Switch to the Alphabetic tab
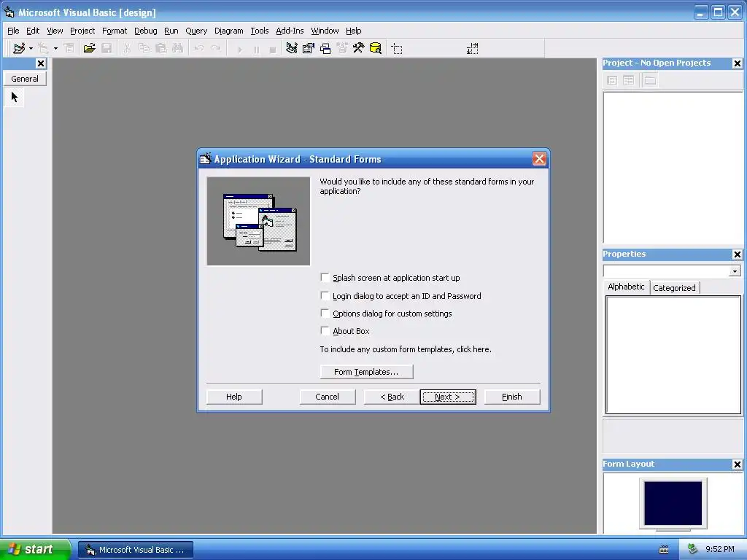The width and height of the screenshot is (747, 560). (x=626, y=287)
